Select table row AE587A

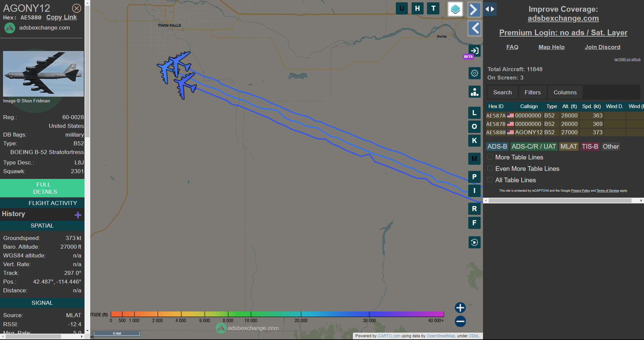click(x=565, y=115)
